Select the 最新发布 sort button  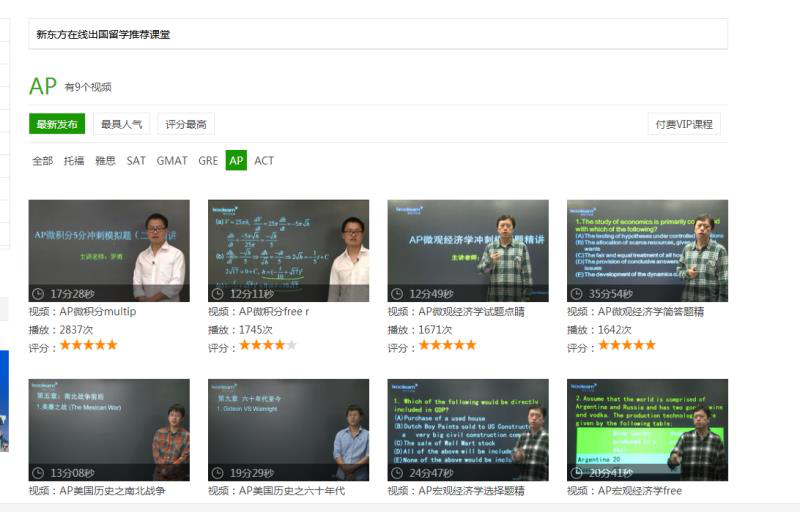pyautogui.click(x=57, y=124)
